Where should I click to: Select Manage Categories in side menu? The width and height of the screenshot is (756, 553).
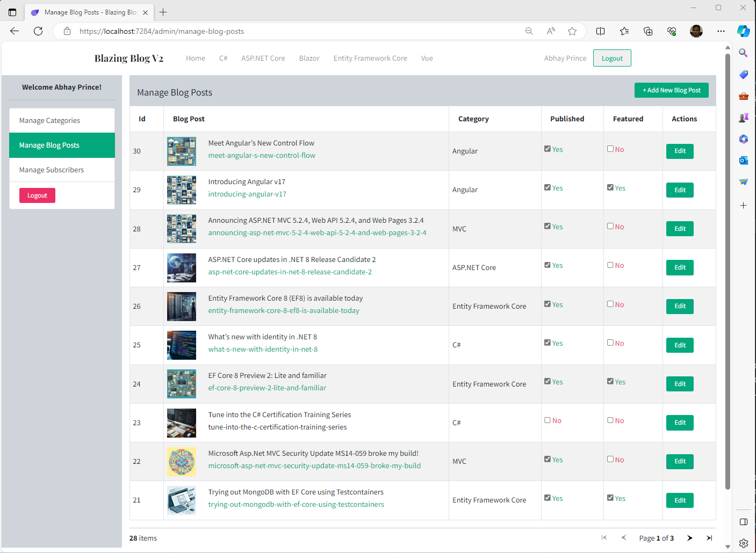coord(49,121)
